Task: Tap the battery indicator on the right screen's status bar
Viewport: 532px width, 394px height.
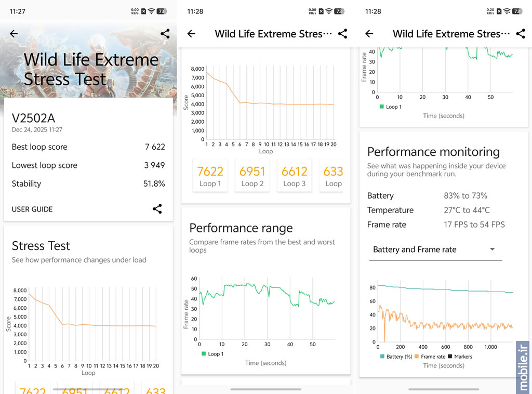Action: [x=517, y=11]
